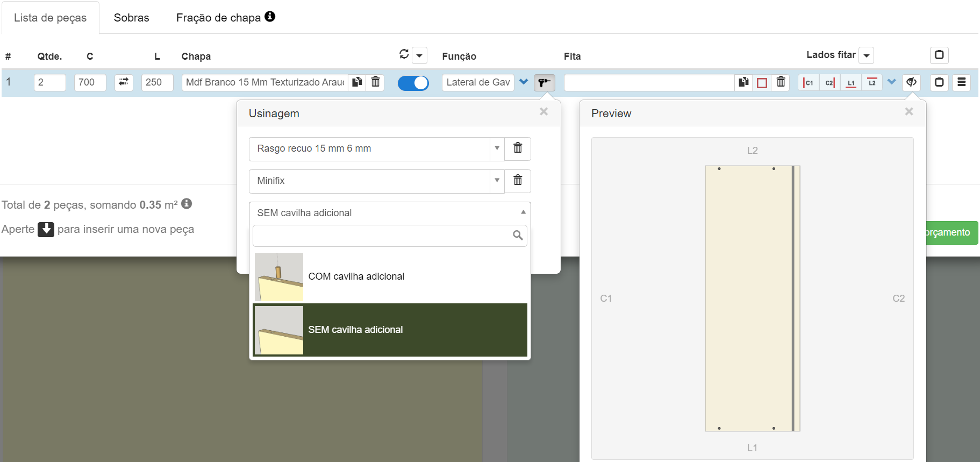The width and height of the screenshot is (980, 462).
Task: Delete the fita trash icon
Action: (x=781, y=82)
